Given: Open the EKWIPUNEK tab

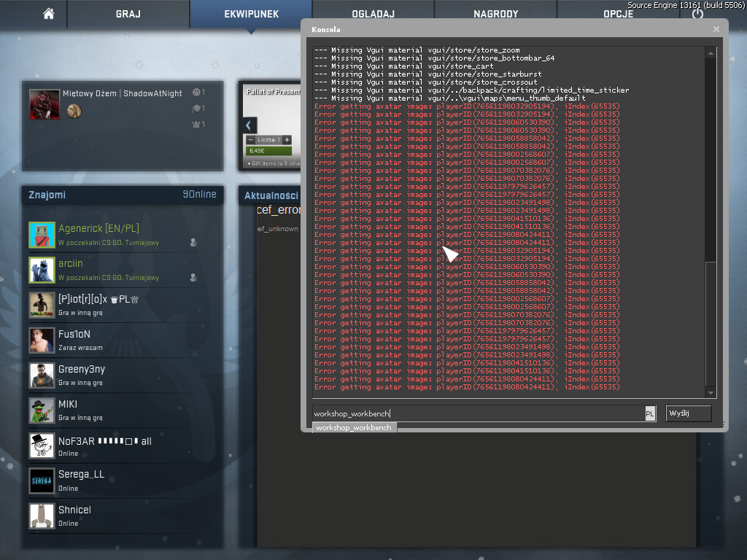Looking at the screenshot, I should pyautogui.click(x=251, y=14).
